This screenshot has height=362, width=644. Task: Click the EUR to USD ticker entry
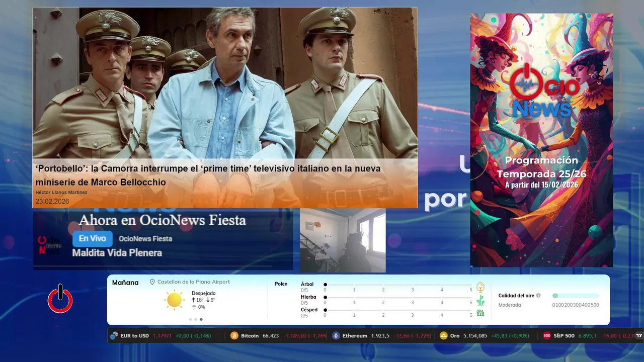coord(160,335)
